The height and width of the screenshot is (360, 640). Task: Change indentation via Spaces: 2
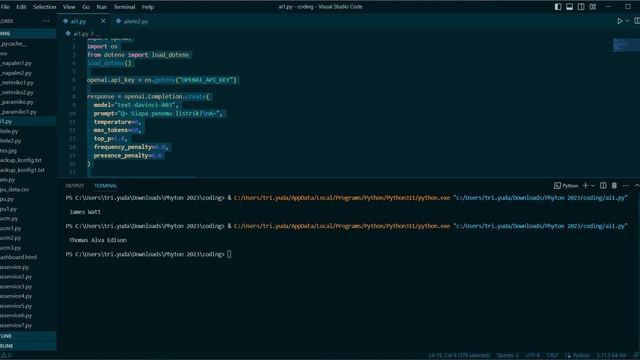[x=507, y=356]
